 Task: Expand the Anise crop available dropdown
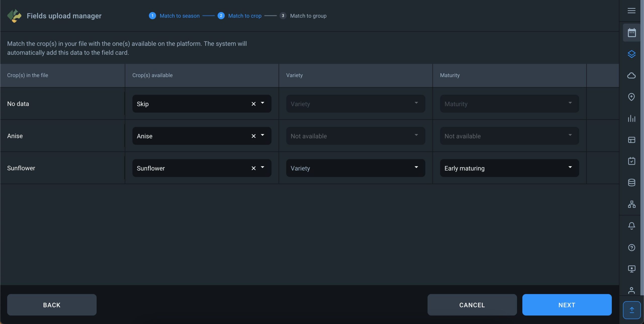tap(262, 135)
